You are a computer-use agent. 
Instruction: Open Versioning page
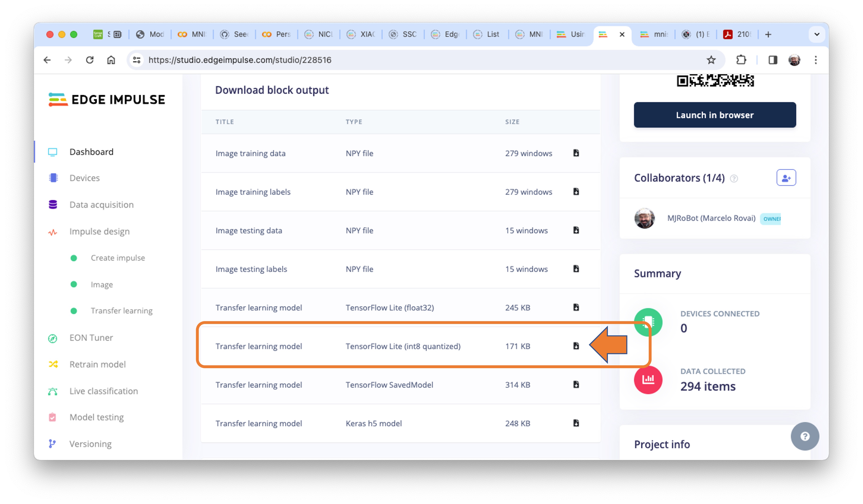click(90, 444)
